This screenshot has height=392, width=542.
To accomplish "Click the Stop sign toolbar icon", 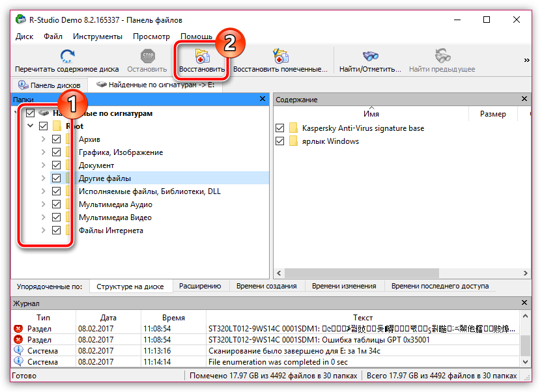I will tap(148, 56).
